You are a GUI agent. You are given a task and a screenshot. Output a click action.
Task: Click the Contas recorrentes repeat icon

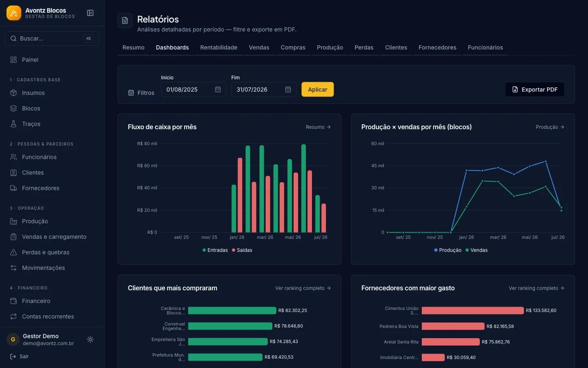point(13,316)
